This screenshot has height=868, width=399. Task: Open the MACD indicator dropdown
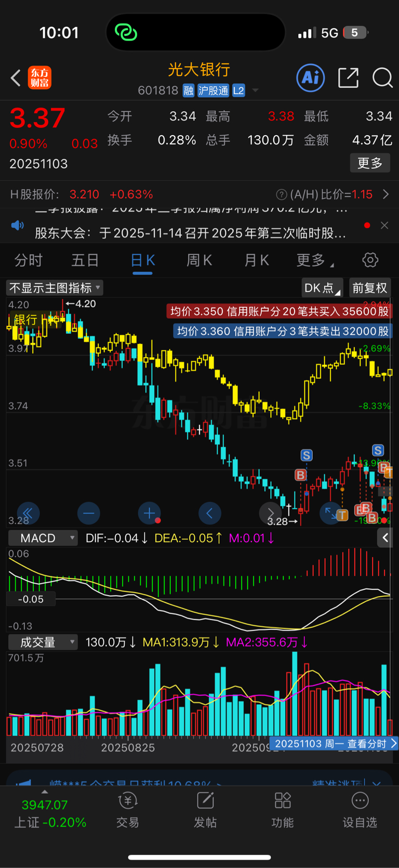[x=43, y=538]
